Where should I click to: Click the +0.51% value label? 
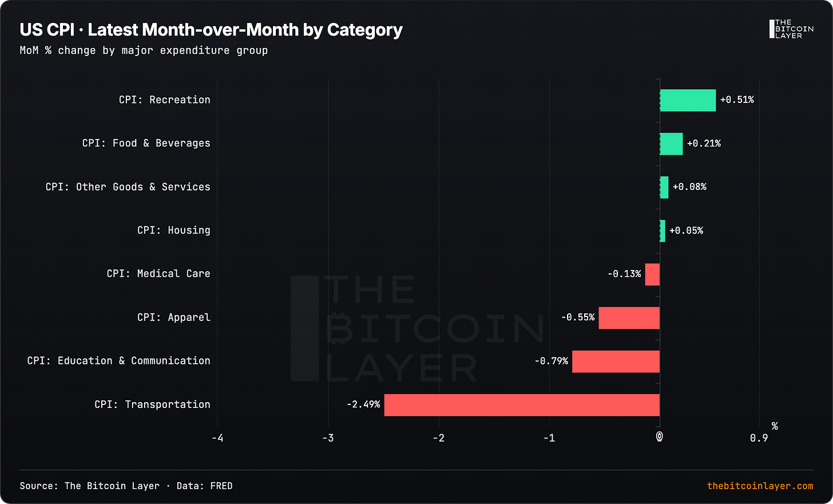coord(737,100)
